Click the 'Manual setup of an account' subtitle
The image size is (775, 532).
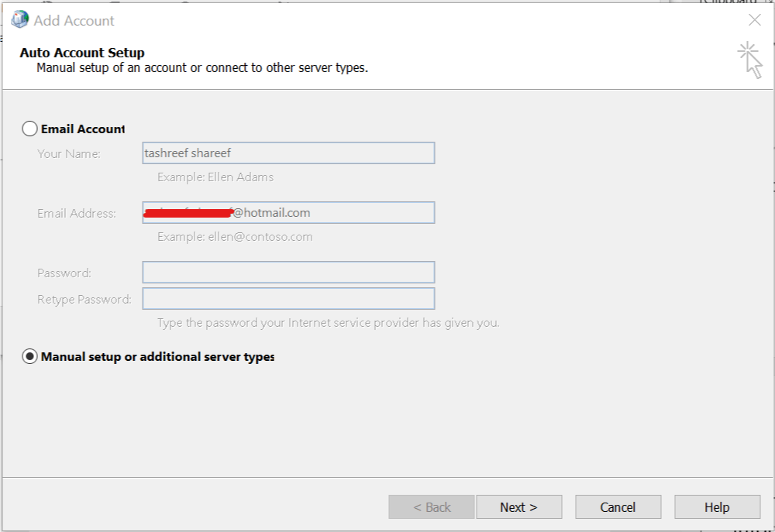(x=202, y=67)
